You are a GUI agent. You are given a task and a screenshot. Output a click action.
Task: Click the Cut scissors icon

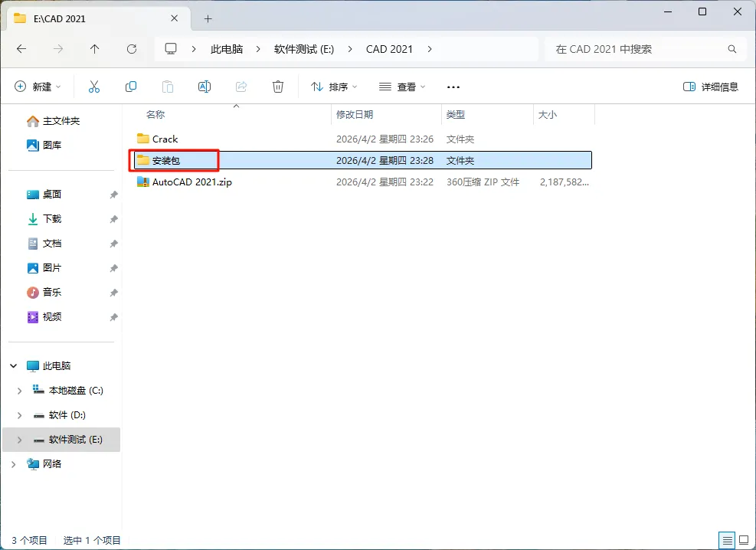94,87
